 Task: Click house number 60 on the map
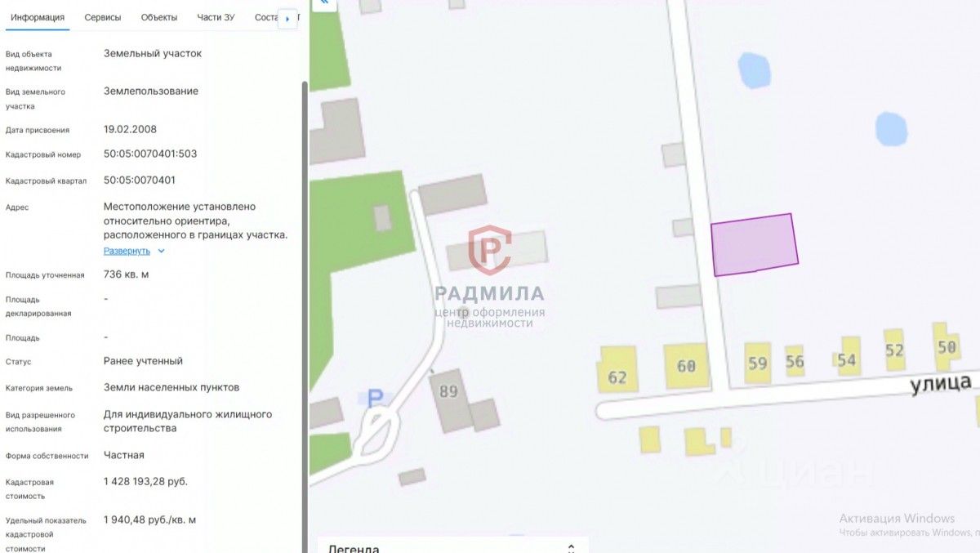point(686,366)
